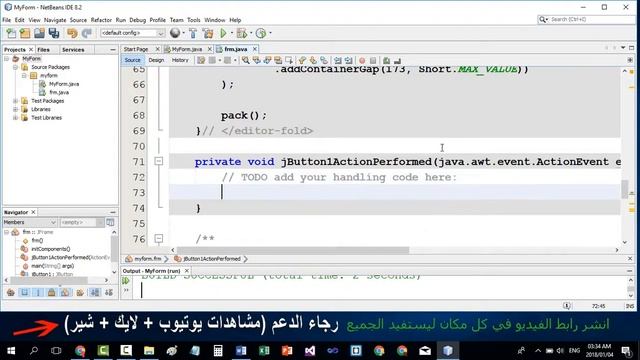The height and width of the screenshot is (360, 640).
Task: Collapse the Source Packages node
Action: tap(15, 67)
